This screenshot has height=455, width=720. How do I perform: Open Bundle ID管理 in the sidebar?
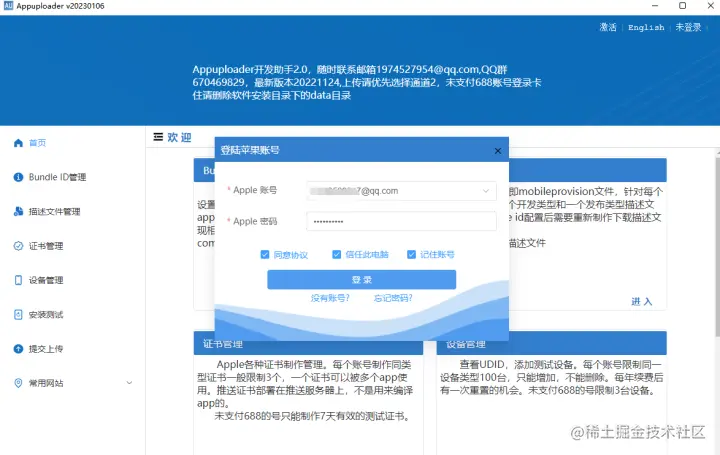(x=57, y=177)
